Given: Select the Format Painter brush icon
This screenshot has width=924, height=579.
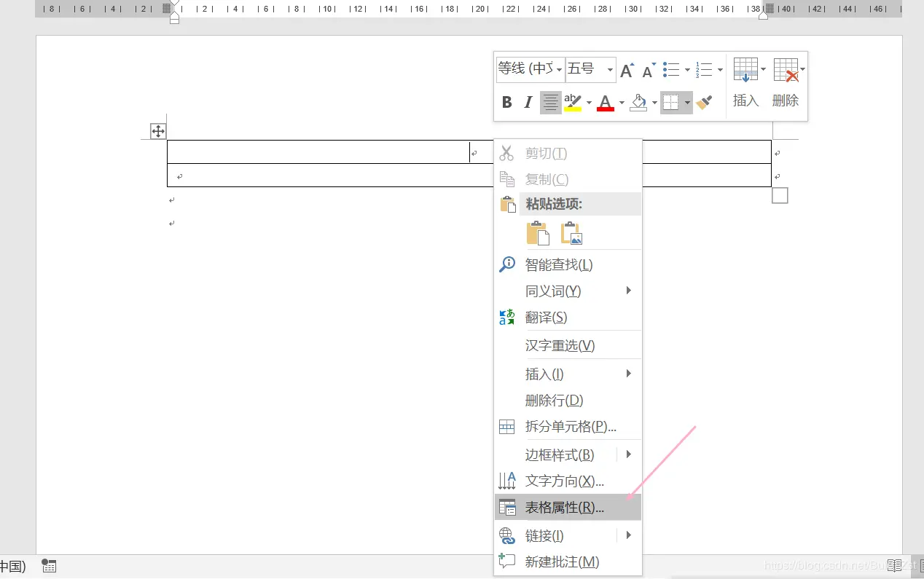Looking at the screenshot, I should 704,102.
